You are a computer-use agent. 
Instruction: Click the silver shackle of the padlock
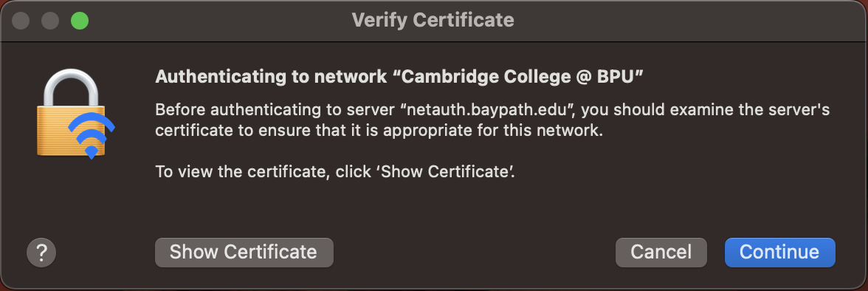(71, 87)
